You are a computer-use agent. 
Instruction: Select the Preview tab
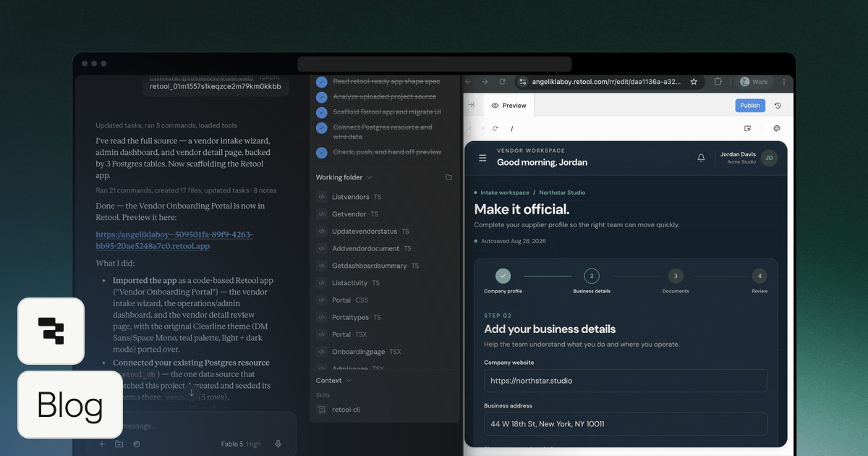(509, 106)
